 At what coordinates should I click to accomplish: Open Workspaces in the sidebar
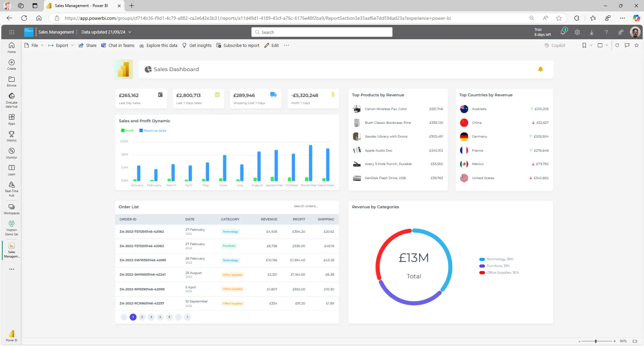(x=11, y=209)
